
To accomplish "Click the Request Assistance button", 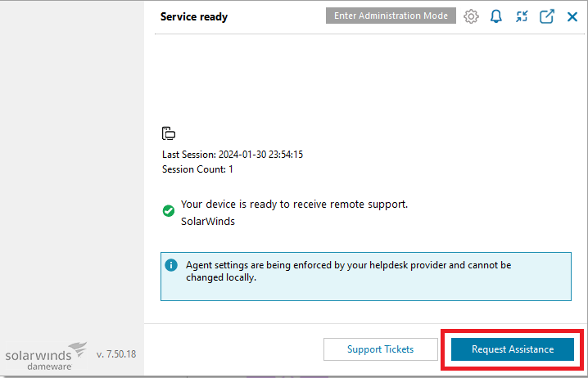I will (513, 349).
